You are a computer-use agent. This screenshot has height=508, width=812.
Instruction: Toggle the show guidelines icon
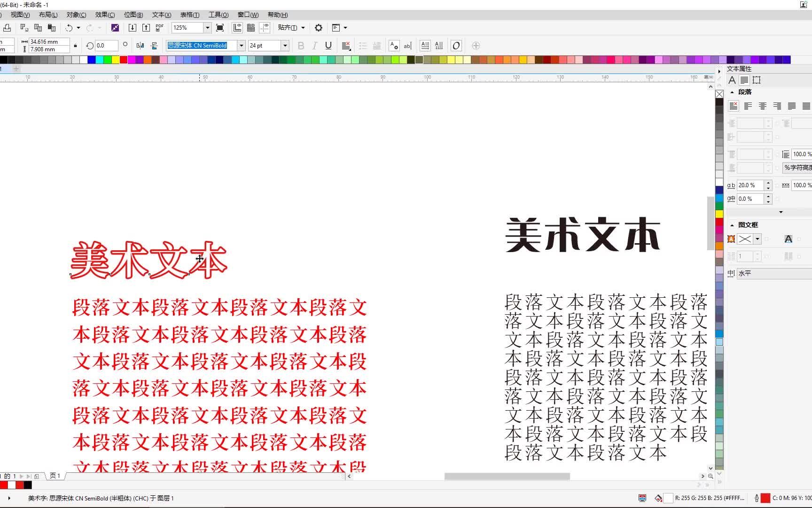(x=265, y=28)
